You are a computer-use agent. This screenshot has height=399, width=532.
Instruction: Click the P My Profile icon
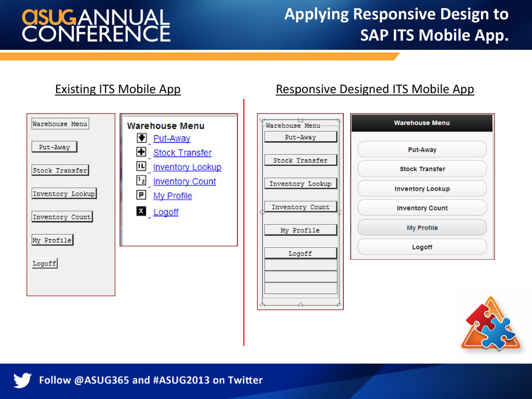click(x=141, y=195)
